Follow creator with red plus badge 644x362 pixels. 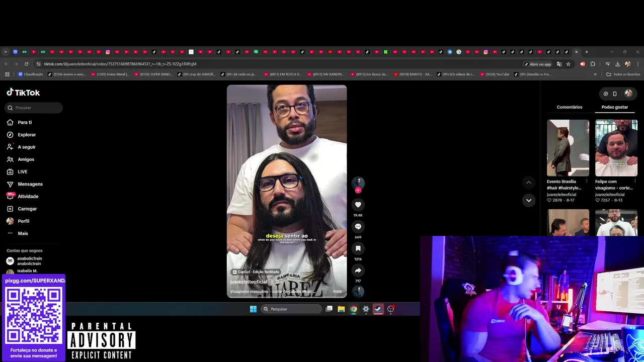coord(358,191)
